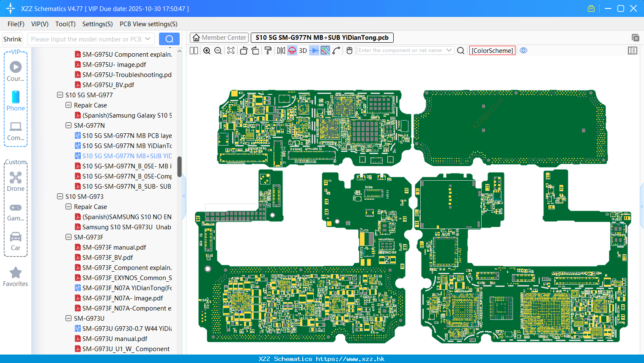The width and height of the screenshot is (644, 363).
Task: Collapse the Repair Case node under S10 5G
Action: coord(69,105)
